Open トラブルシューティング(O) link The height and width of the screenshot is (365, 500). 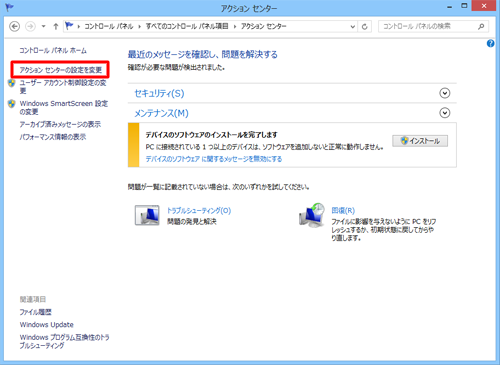199,211
